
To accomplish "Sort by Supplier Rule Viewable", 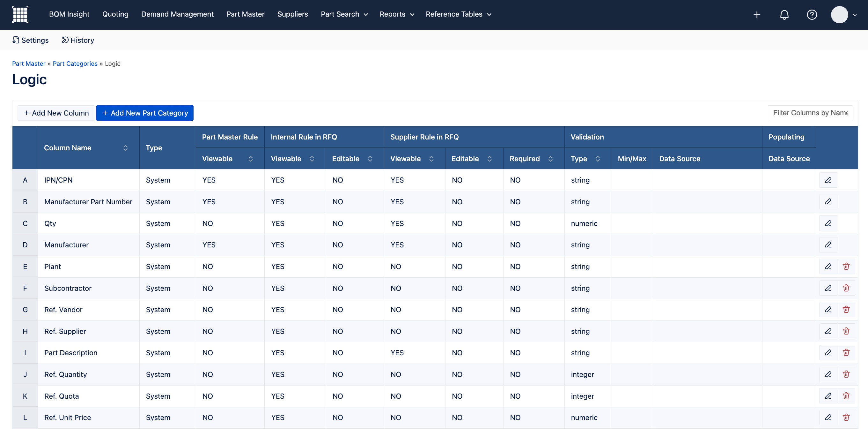I will (431, 159).
